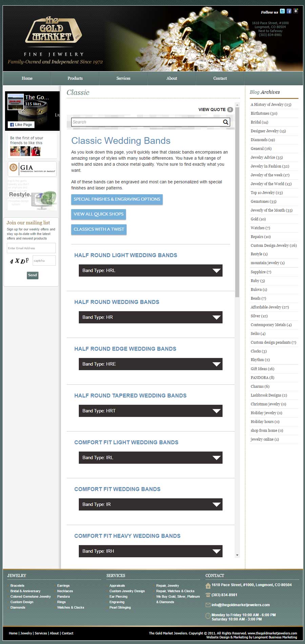Expand the Band Type: HRE dropdown
Viewport: 305px width, 644px height.
click(150, 364)
